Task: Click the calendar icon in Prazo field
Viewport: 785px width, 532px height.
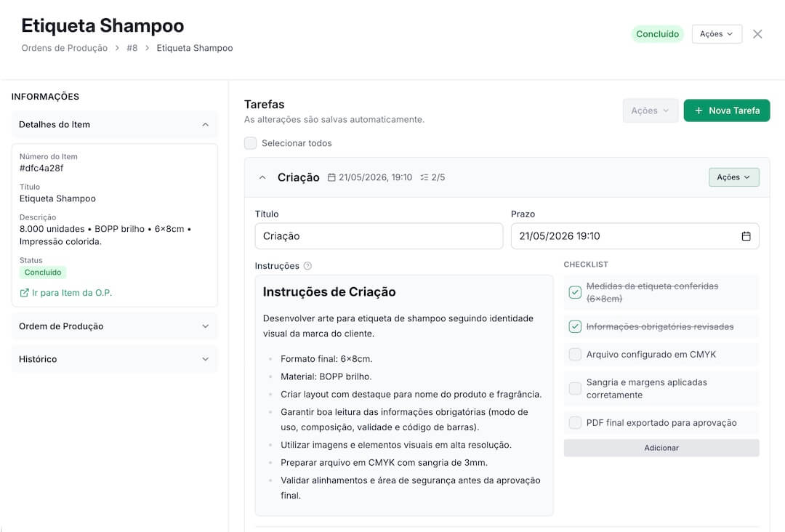Action: click(x=746, y=236)
